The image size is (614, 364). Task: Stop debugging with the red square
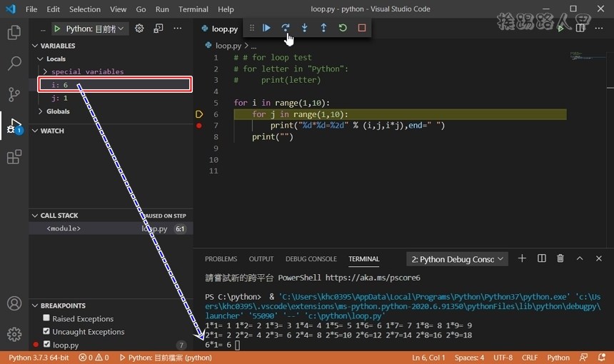(x=362, y=28)
